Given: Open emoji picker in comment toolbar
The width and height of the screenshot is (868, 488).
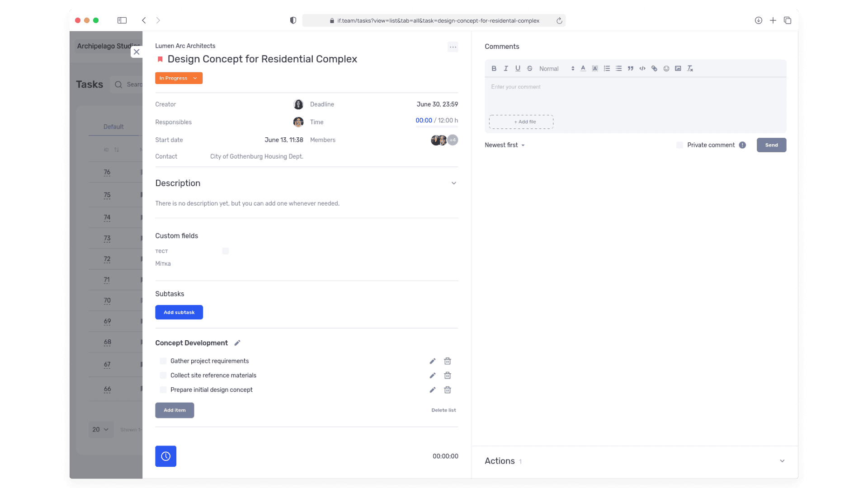Looking at the screenshot, I should click(666, 69).
